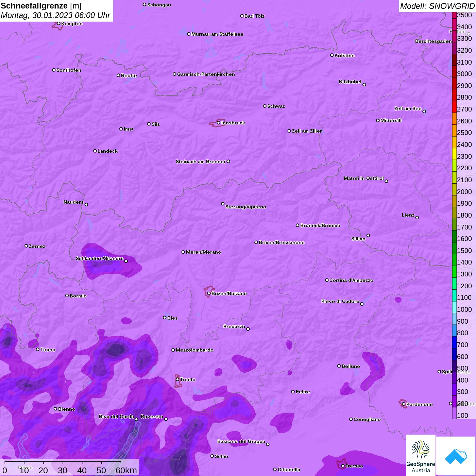The image size is (476, 476).
Task: Click the Murnau am Staffelsee label
Action: pos(217,34)
